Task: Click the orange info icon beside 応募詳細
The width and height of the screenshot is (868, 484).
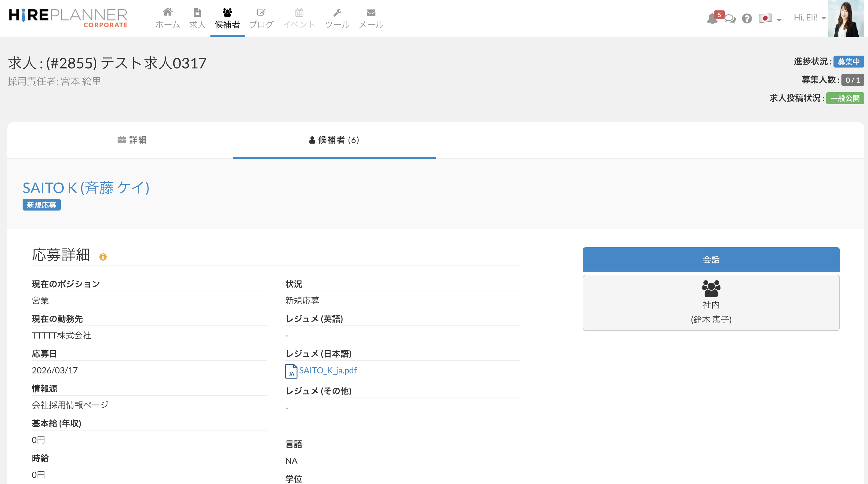Action: tap(103, 257)
